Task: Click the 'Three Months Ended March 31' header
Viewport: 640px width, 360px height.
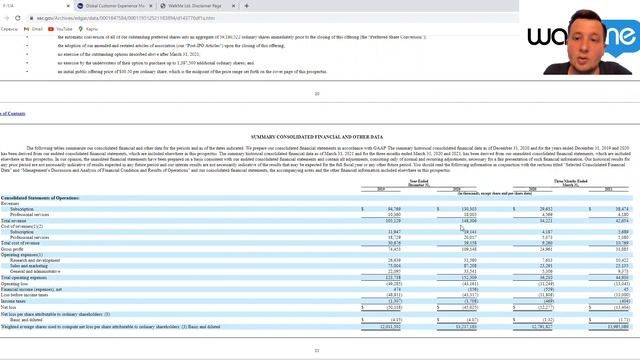Action: [571, 183]
